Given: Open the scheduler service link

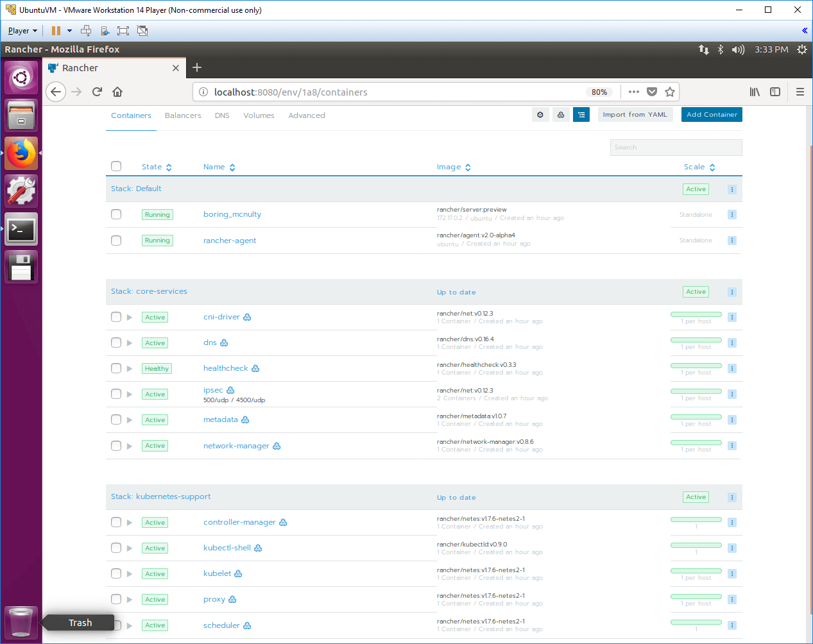Looking at the screenshot, I should tap(221, 625).
